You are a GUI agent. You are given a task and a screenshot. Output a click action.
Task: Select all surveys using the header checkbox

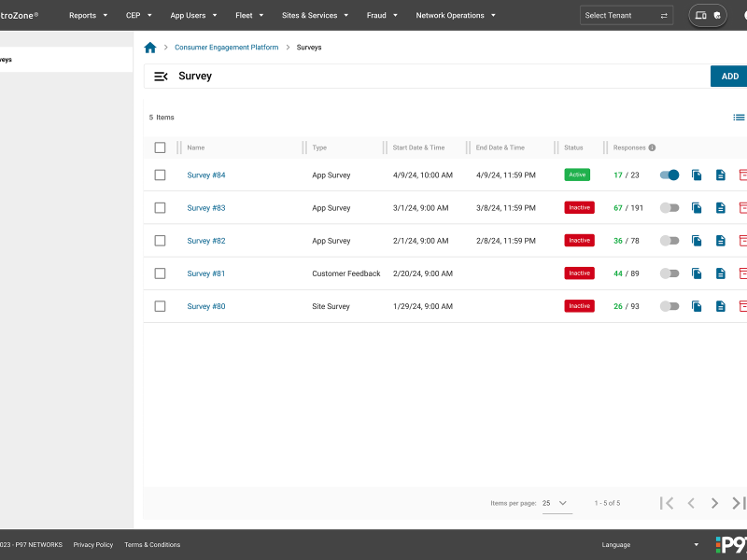coord(160,147)
